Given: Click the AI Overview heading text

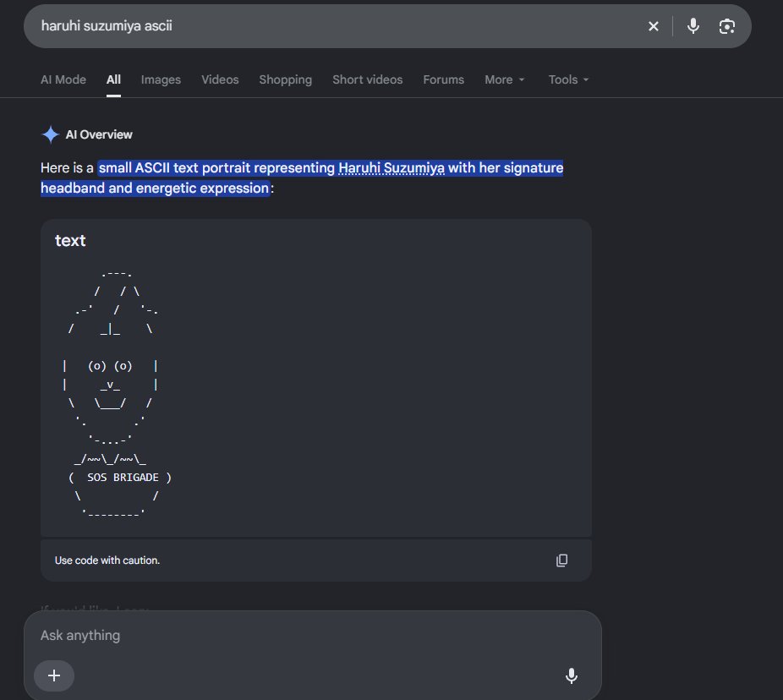Looking at the screenshot, I should pyautogui.click(x=99, y=134).
